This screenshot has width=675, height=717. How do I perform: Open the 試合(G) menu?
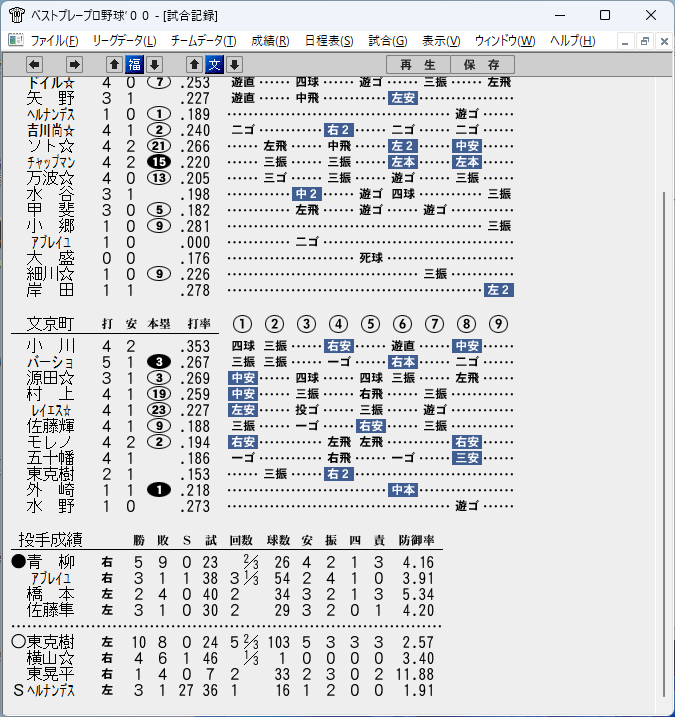[388, 41]
